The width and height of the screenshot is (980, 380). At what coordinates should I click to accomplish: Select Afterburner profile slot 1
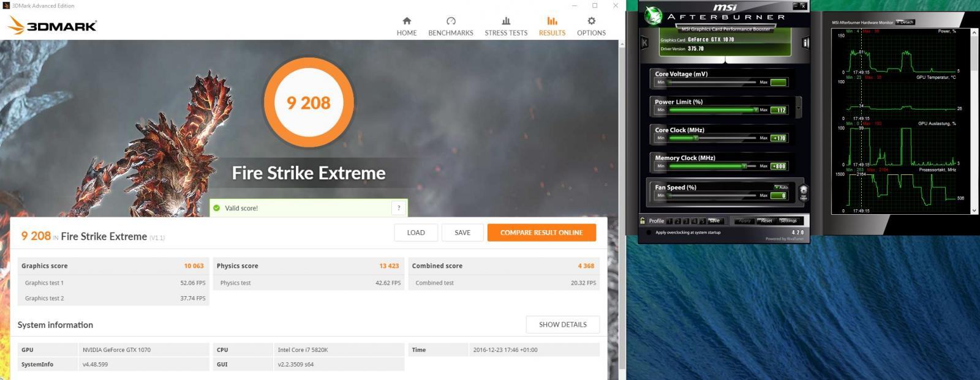(x=669, y=221)
